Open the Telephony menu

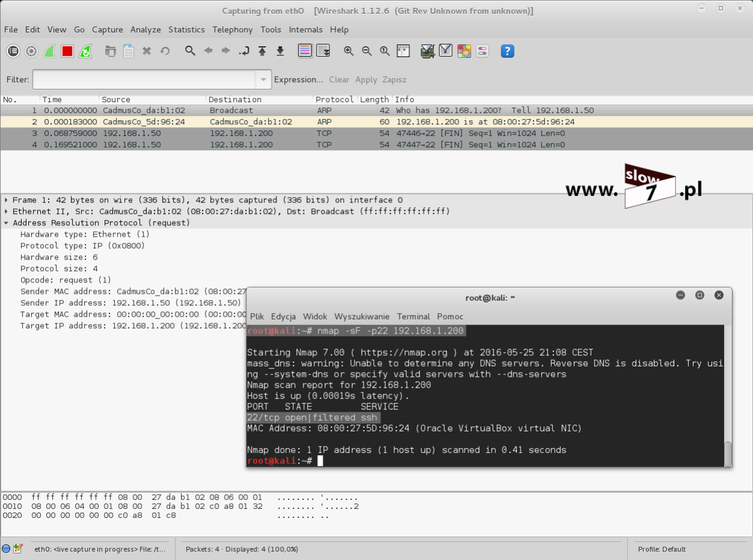coord(233,29)
